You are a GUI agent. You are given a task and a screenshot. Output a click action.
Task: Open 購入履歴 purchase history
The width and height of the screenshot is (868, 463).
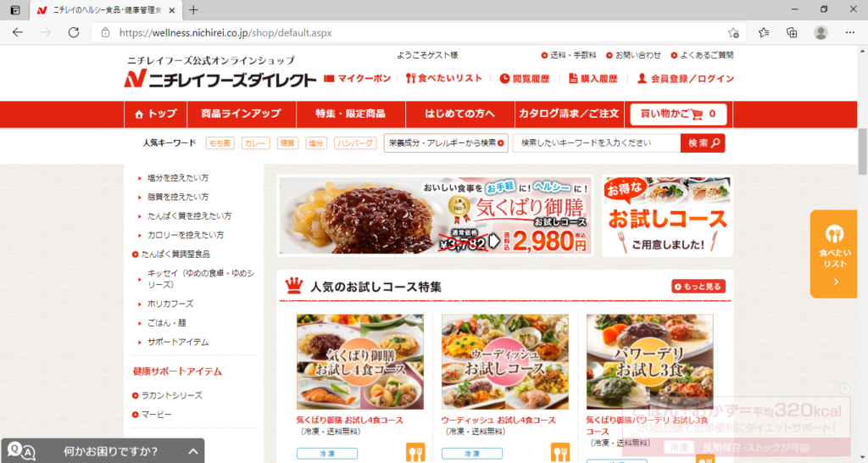point(593,79)
